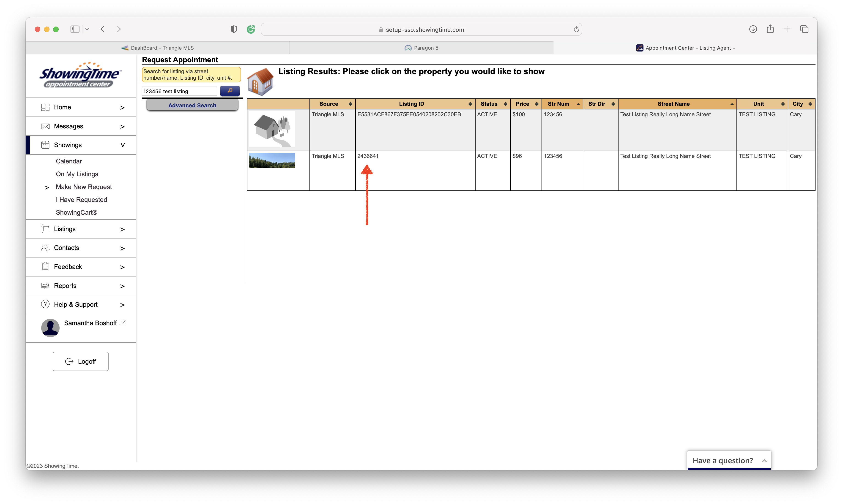Select gray house thumbnail of first listing
The height and width of the screenshot is (504, 843).
click(x=272, y=129)
